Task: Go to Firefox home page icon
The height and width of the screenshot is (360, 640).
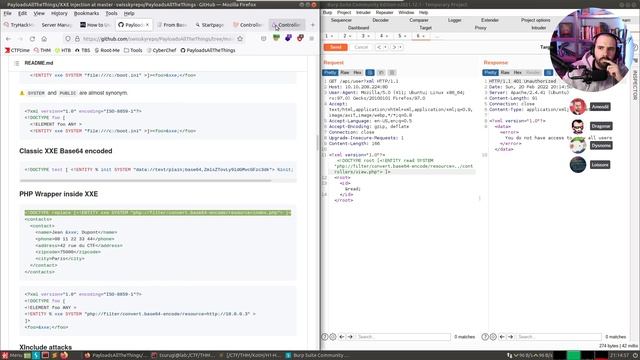Action: (x=44, y=39)
